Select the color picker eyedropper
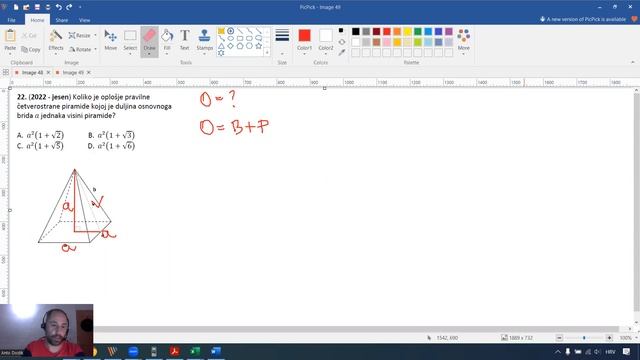Image resolution: width=640 pixels, height=360 pixels. click(x=342, y=52)
